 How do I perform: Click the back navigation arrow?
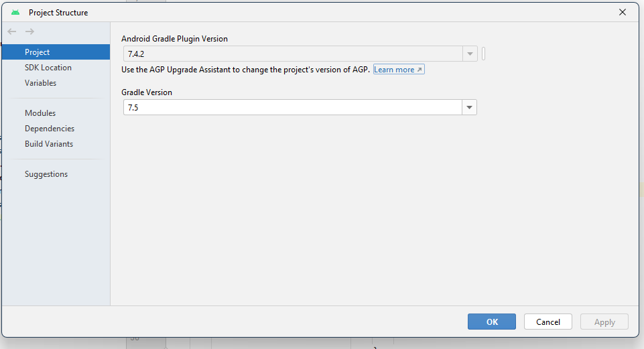point(12,31)
